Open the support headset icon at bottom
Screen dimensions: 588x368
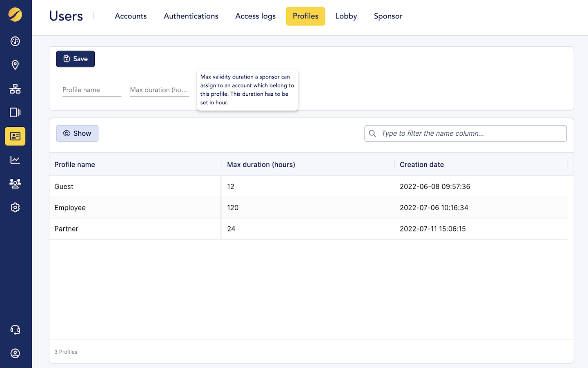15,329
